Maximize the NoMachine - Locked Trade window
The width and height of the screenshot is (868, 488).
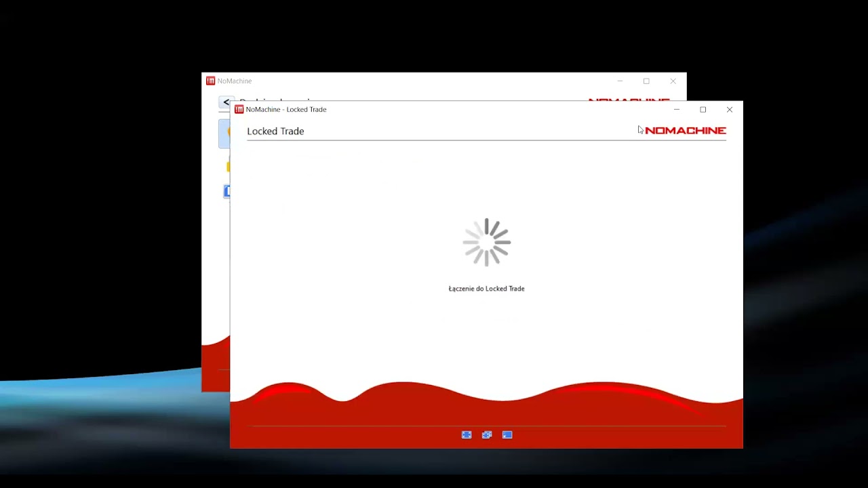coord(703,109)
